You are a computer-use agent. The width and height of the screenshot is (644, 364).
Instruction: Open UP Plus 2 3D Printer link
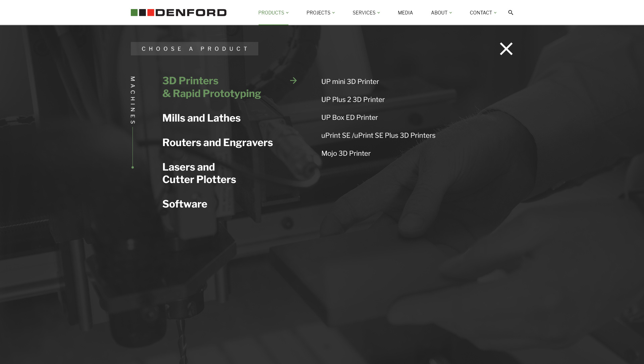click(353, 99)
